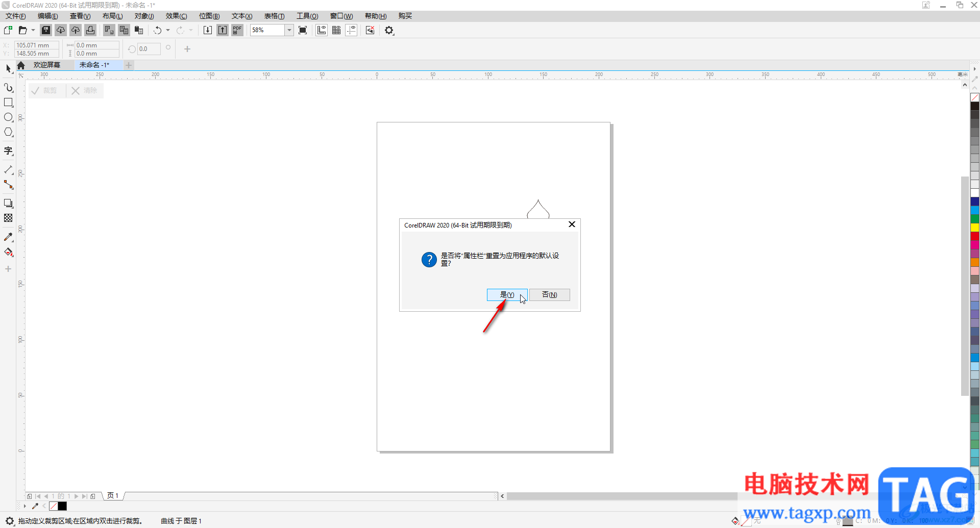Click the document palette eyedropper icon
This screenshot has width=980, height=528.
35,506
